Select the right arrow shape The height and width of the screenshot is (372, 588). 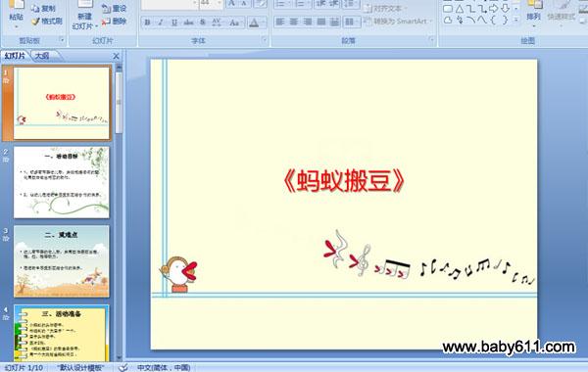point(494,9)
